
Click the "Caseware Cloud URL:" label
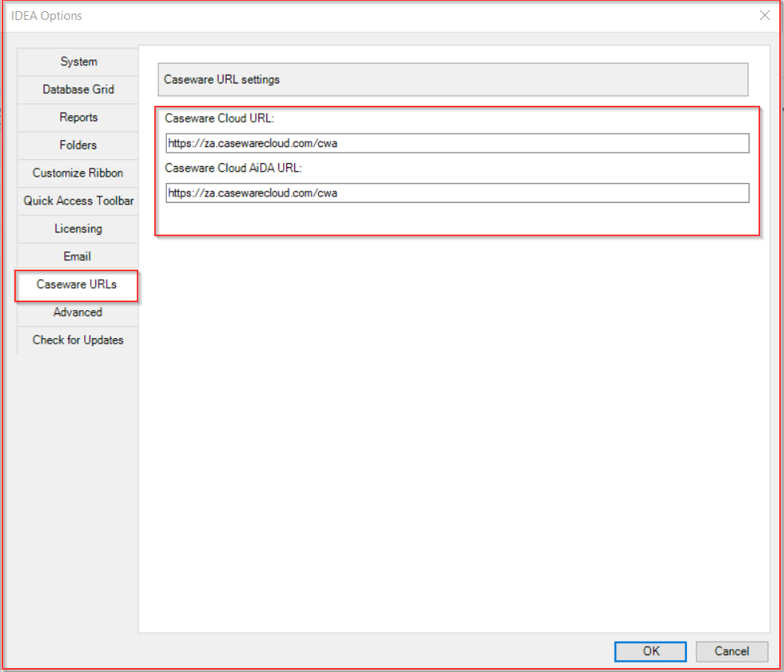[219, 118]
